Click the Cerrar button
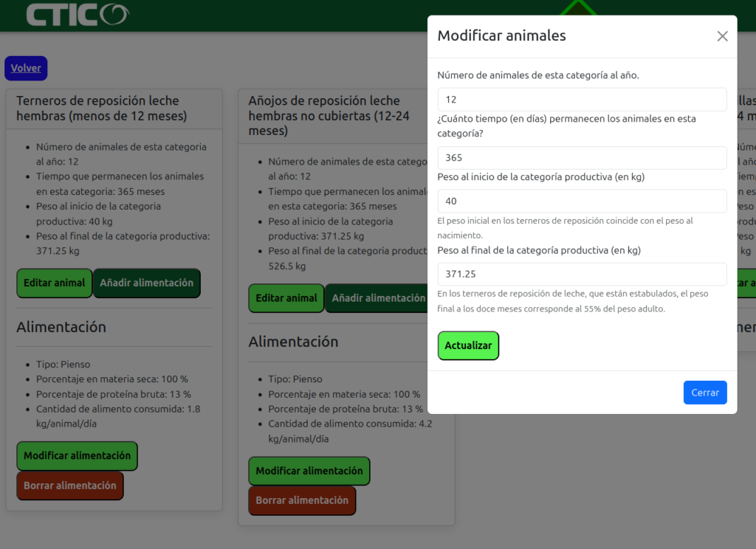Viewport: 756px width, 549px height. tap(705, 393)
